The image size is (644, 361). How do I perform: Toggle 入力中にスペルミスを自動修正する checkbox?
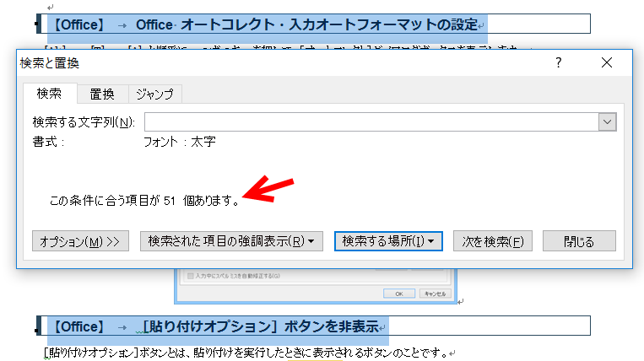(x=191, y=275)
